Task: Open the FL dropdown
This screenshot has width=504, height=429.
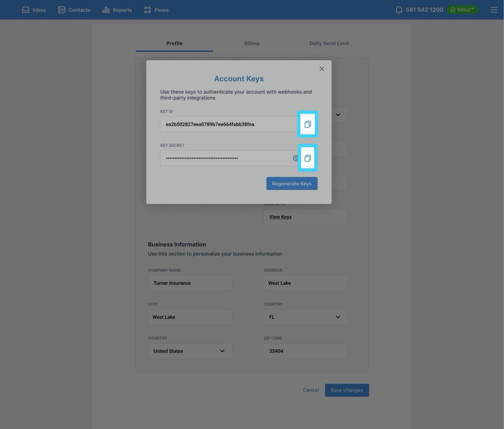Action: point(306,317)
